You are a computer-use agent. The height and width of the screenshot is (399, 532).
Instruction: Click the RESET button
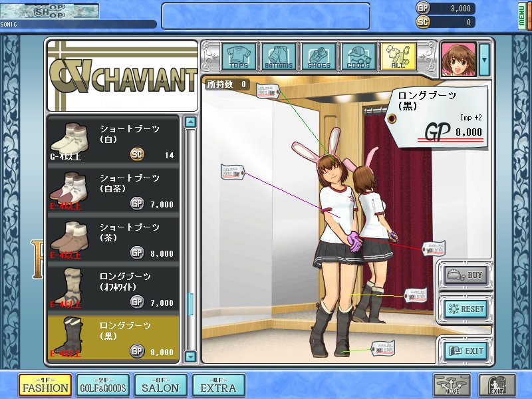click(466, 309)
